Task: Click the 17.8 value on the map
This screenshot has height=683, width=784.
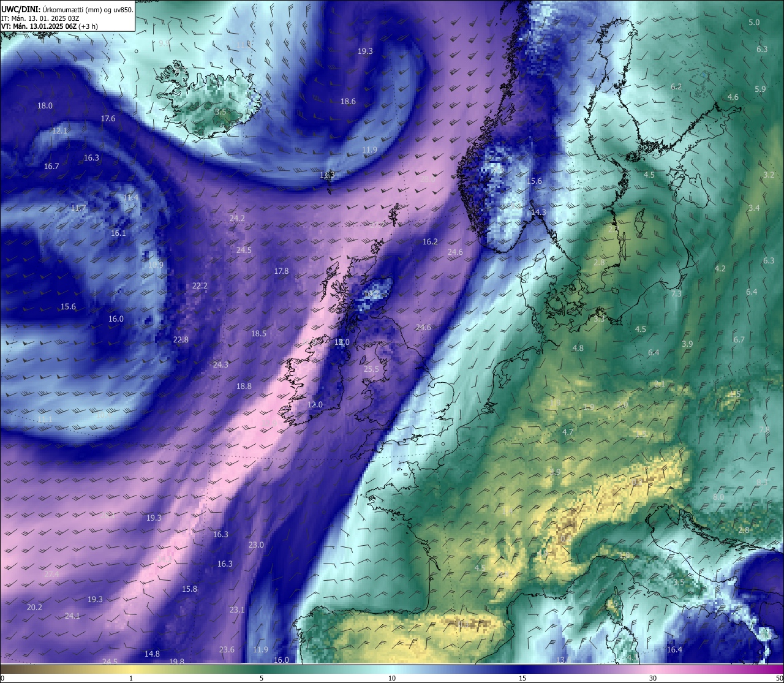Action: pos(281,271)
